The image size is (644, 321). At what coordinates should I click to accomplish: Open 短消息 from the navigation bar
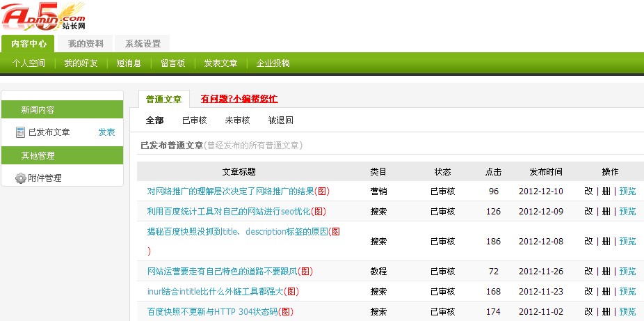pos(129,63)
